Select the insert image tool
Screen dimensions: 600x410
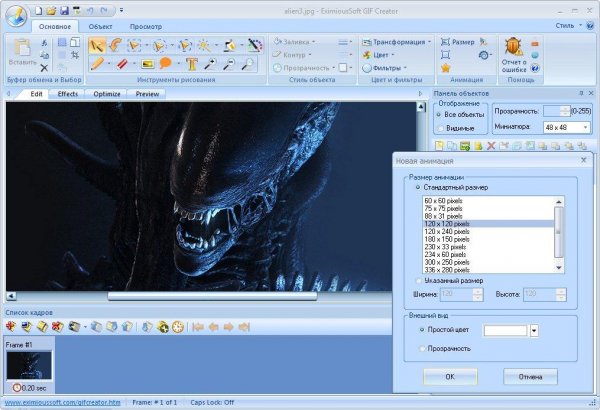[147, 64]
